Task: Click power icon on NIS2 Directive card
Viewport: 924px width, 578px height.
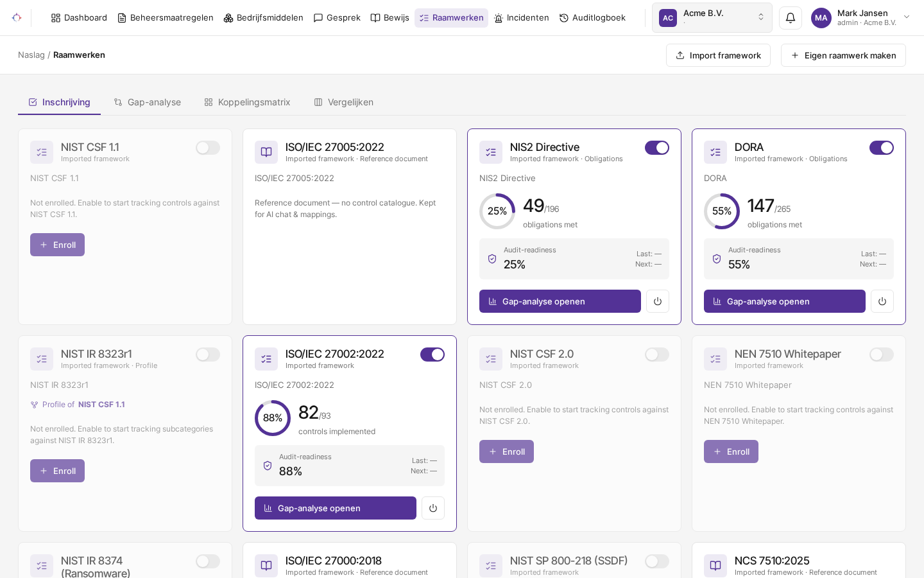Action: 658,301
